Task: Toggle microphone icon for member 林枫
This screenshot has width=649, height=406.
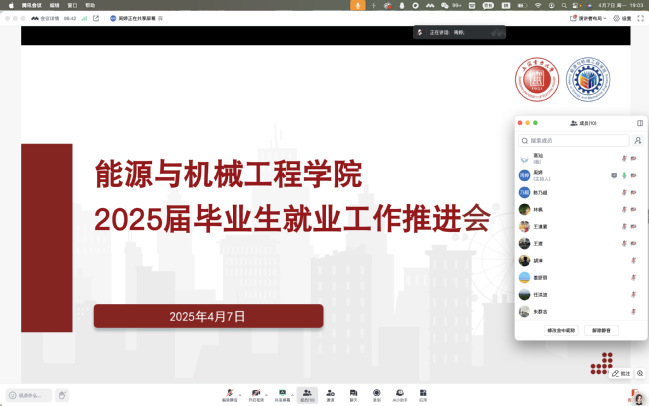Action: 624,209
